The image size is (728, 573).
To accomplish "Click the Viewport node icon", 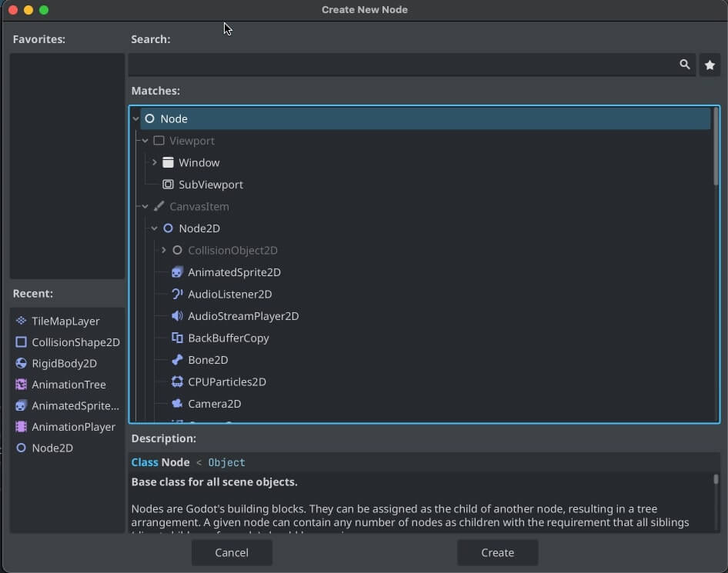I will click(159, 141).
